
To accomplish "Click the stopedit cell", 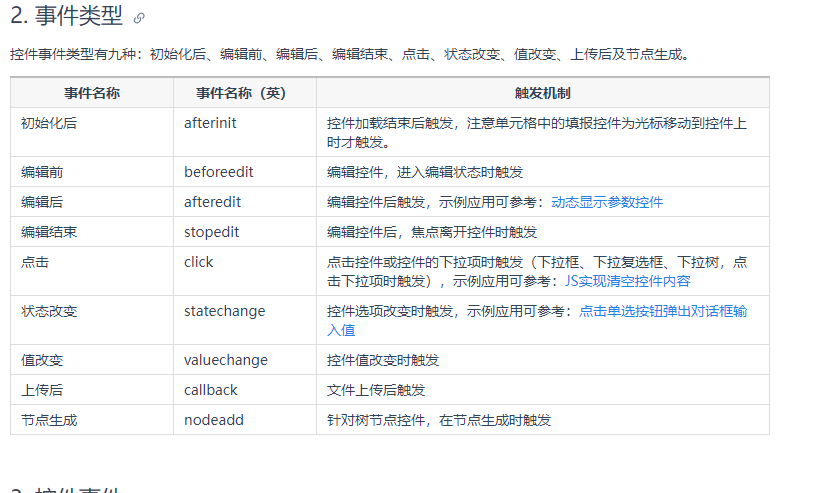I will click(245, 232).
